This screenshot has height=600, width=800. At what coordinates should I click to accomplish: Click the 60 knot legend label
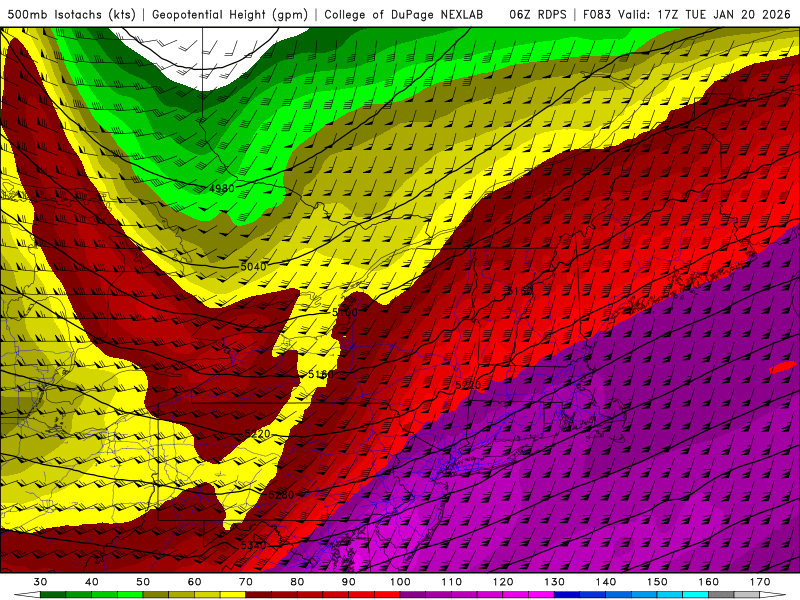click(x=194, y=582)
